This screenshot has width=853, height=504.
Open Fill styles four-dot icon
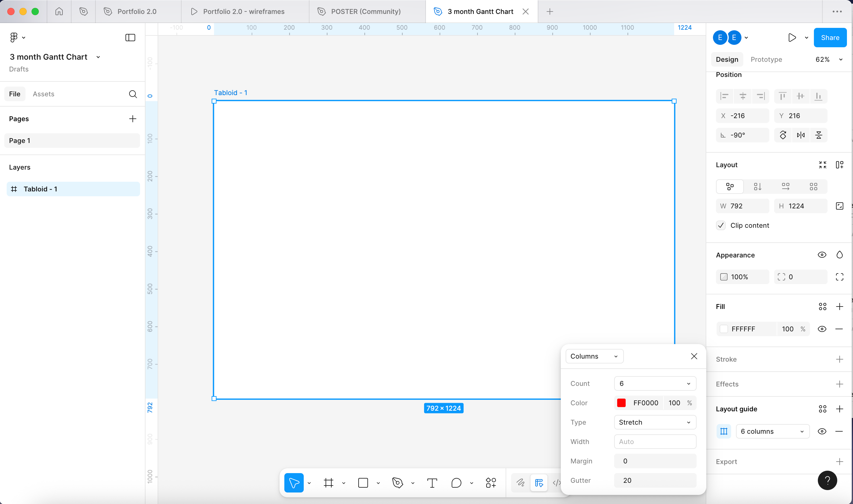click(x=822, y=307)
